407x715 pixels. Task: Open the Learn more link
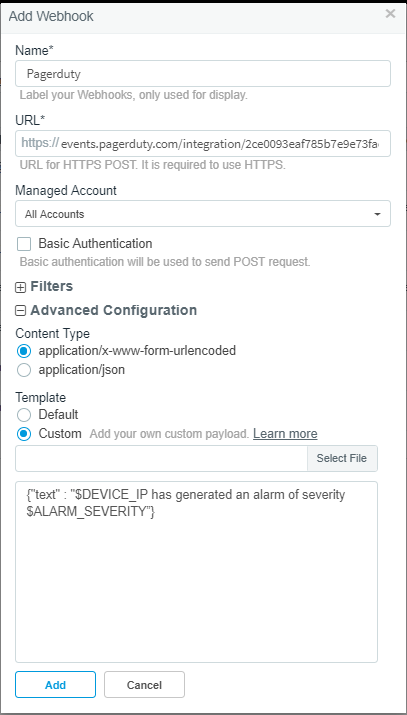pos(285,433)
